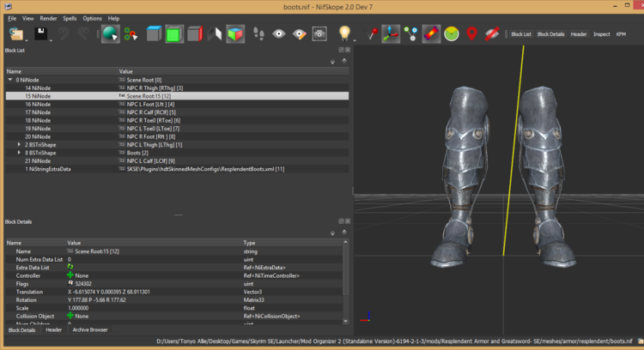The height and width of the screenshot is (350, 644).
Task: Collapse the 0 NiNode tree root
Action: coord(10,80)
